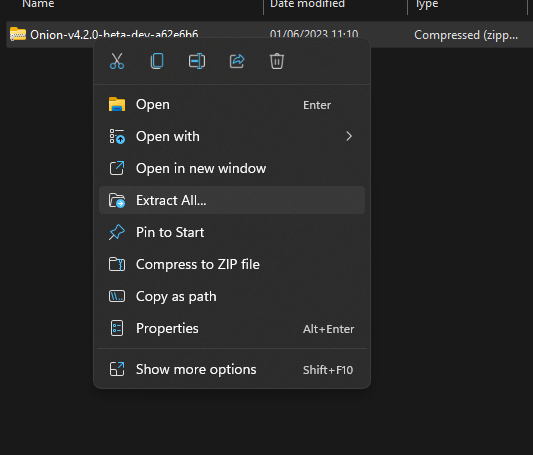Sort by the Name column header

tap(38, 4)
